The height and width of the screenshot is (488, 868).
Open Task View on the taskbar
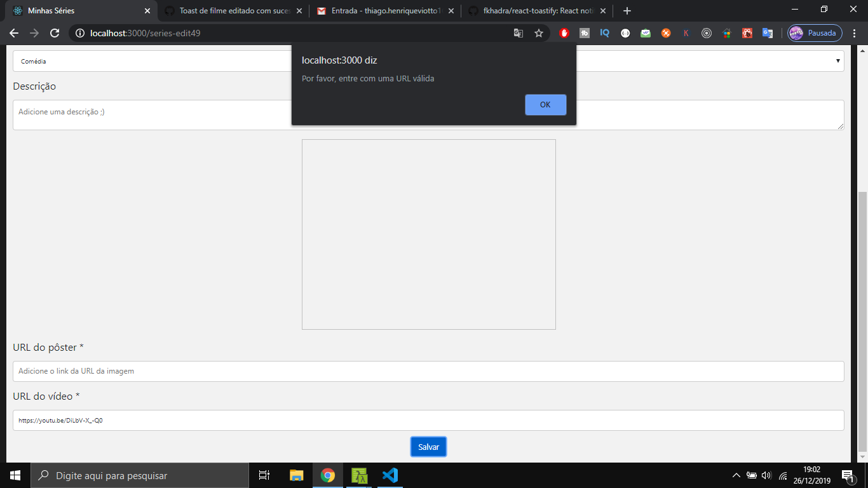264,475
